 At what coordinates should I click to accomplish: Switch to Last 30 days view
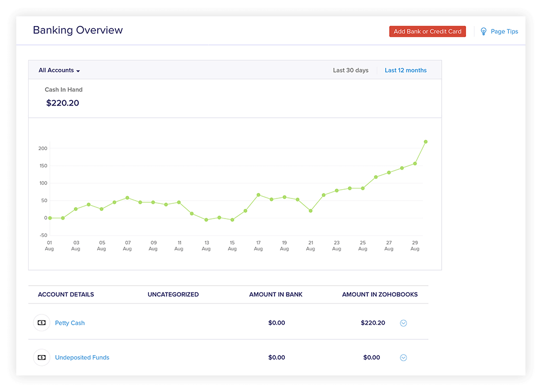pos(350,70)
